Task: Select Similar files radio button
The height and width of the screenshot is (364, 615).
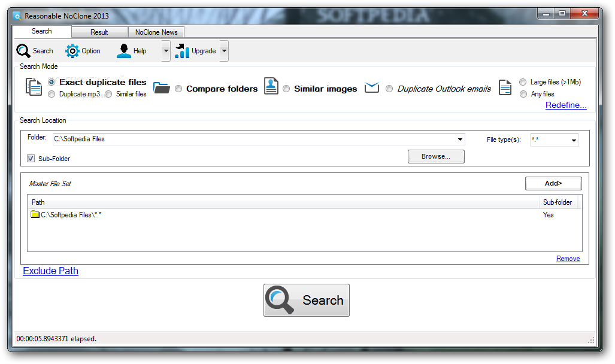Action: pos(108,94)
